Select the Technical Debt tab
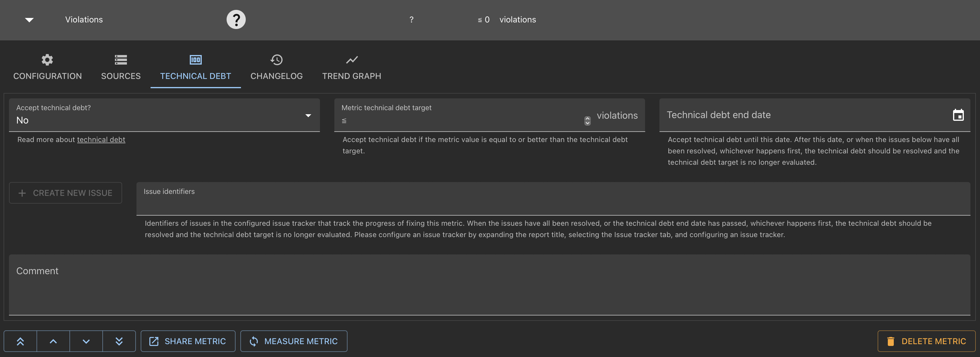 (195, 68)
